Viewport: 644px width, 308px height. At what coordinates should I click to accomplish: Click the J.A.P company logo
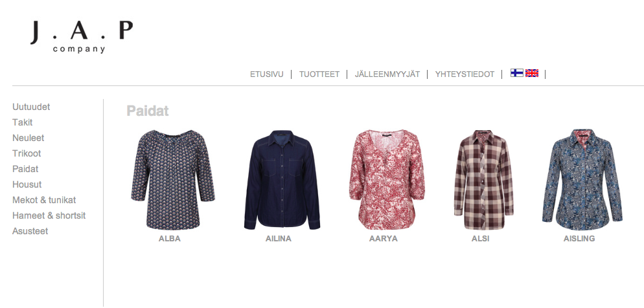pyautogui.click(x=82, y=37)
